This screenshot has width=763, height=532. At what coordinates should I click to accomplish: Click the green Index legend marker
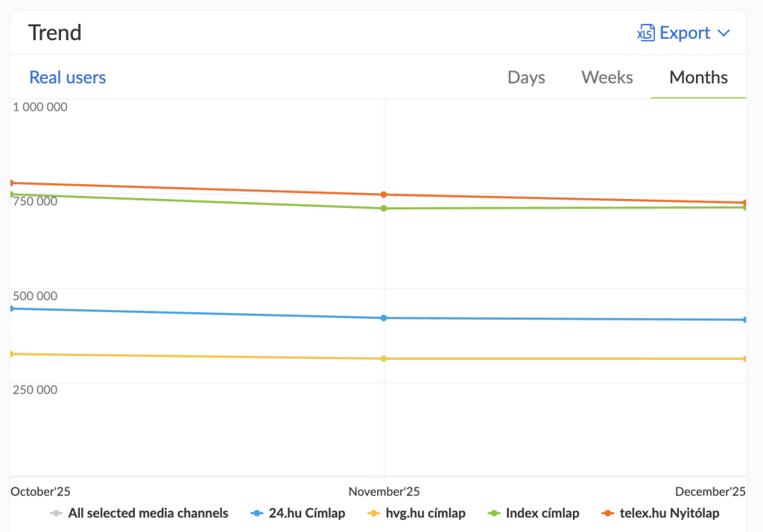(493, 513)
